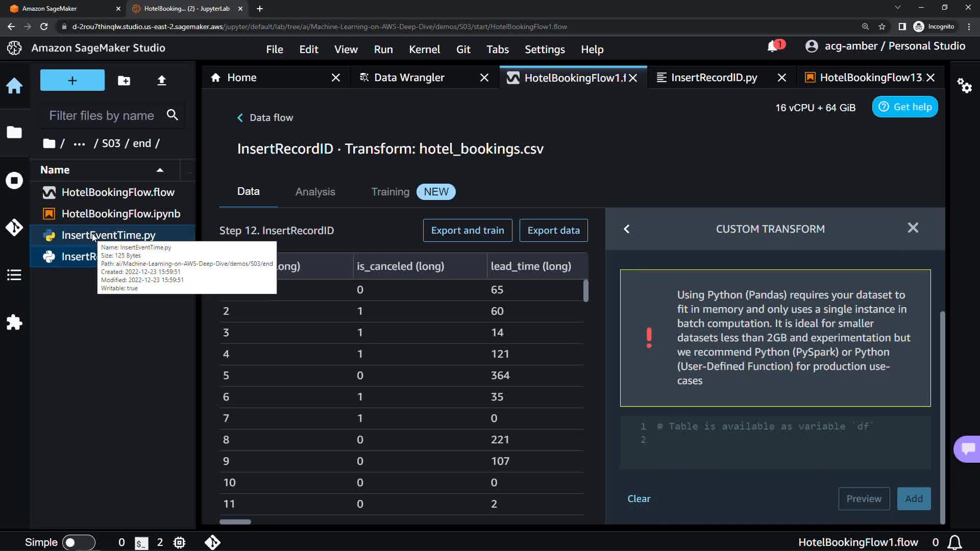Open the property inspector gears icon
This screenshot has height=551, width=980.
point(964,86)
